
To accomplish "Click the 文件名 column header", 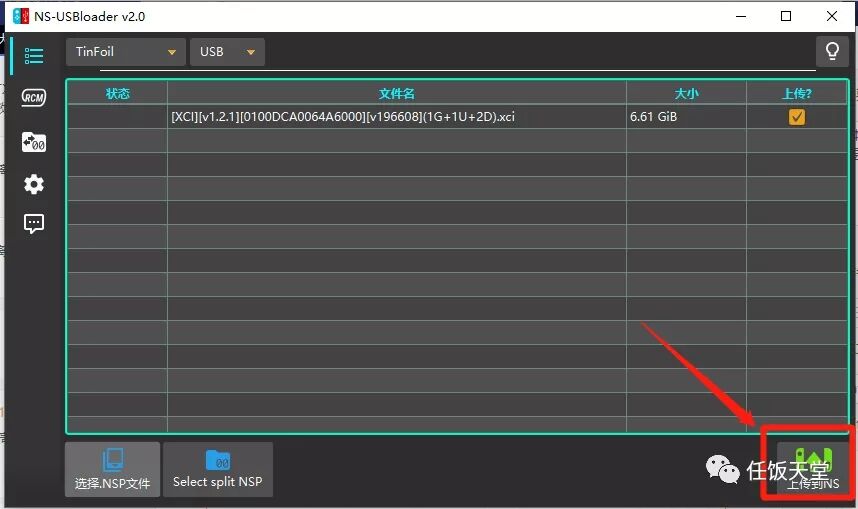I will pyautogui.click(x=397, y=94).
